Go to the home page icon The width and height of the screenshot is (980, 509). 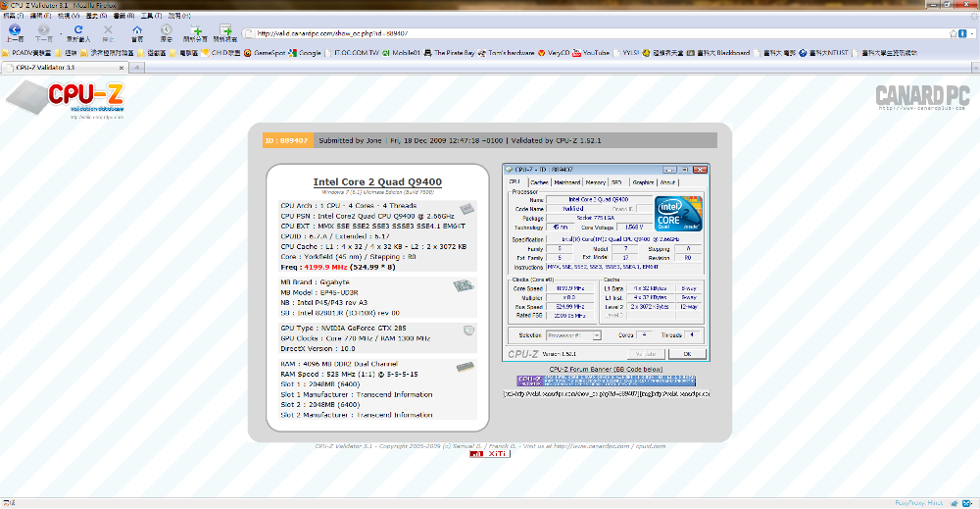tap(137, 30)
